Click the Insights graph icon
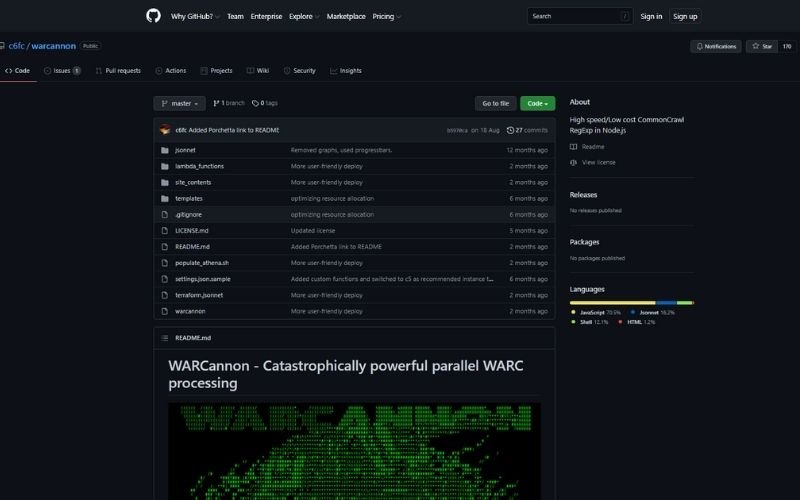 click(x=333, y=70)
